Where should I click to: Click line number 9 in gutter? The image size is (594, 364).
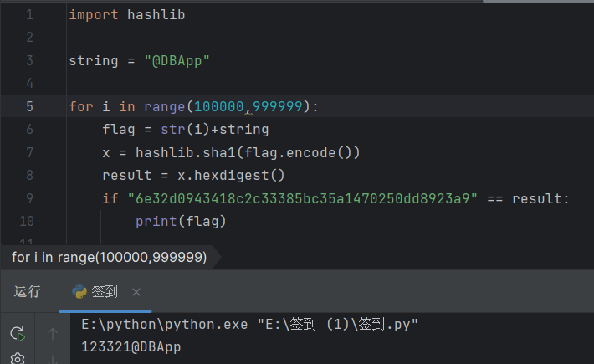[x=29, y=198]
